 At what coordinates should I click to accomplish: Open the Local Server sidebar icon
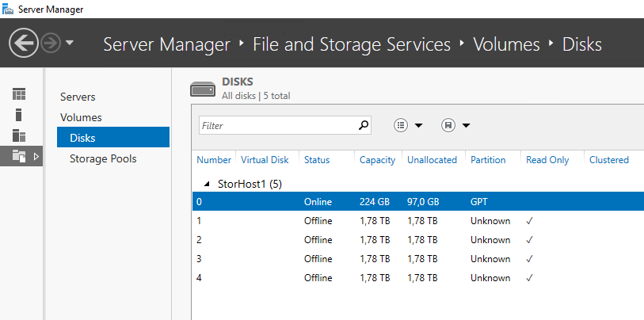click(x=18, y=115)
